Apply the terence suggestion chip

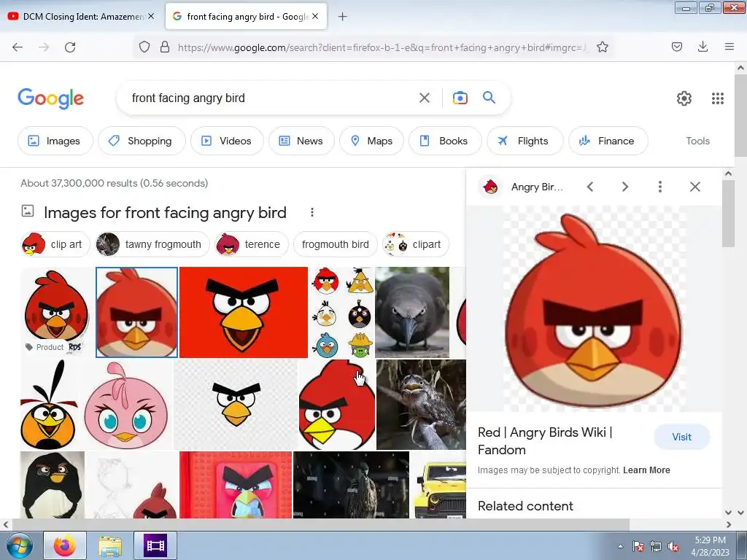252,244
